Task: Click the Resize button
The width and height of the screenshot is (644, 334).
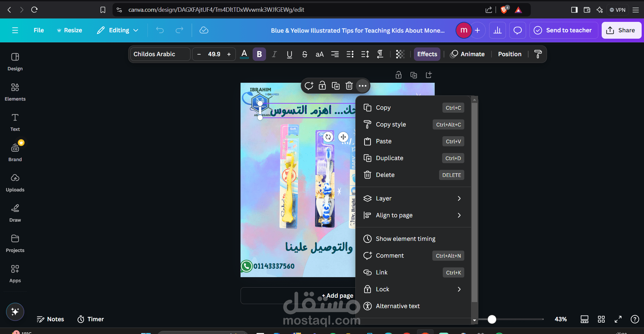Action: (x=70, y=30)
